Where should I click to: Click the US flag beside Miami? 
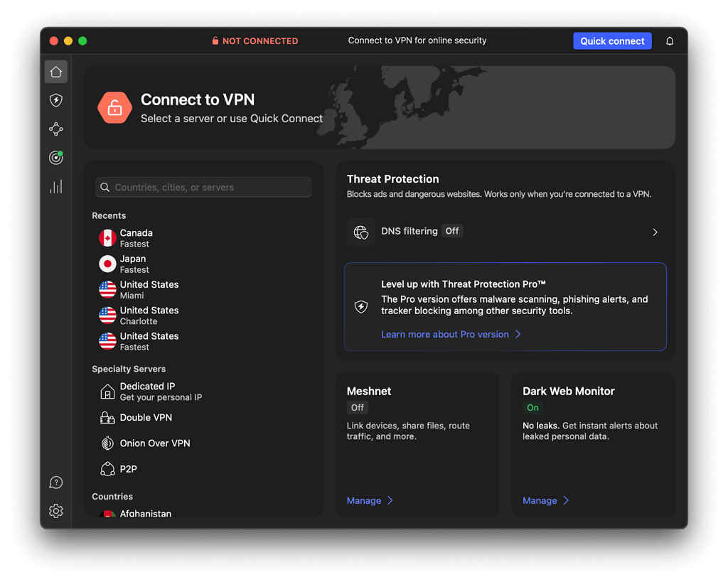click(x=107, y=290)
